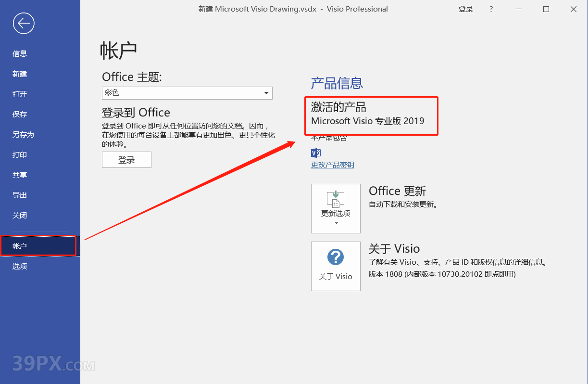
Task: Click the back arrow circle icon
Action: pyautogui.click(x=24, y=23)
